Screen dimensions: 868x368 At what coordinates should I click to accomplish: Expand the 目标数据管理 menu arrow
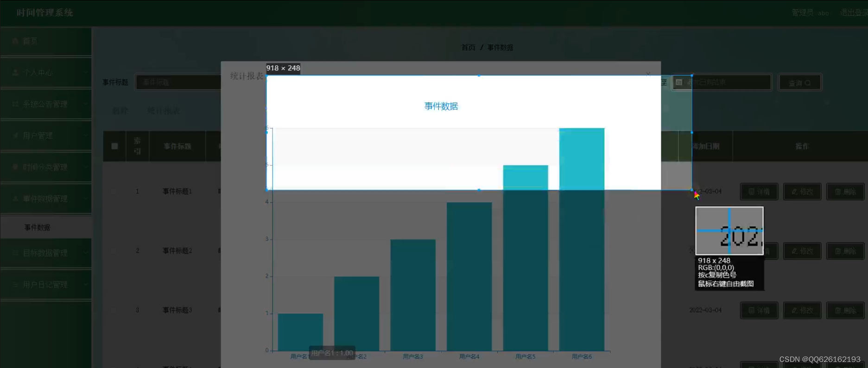[x=86, y=253]
